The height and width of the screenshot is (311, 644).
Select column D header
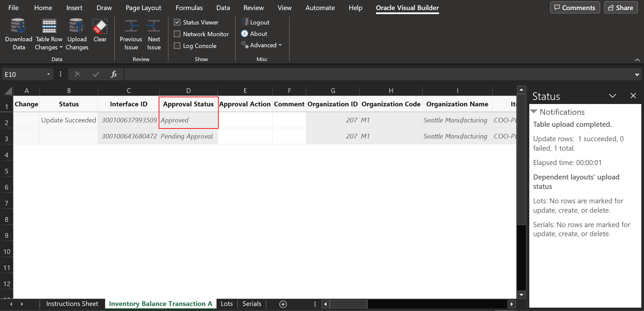(189, 91)
